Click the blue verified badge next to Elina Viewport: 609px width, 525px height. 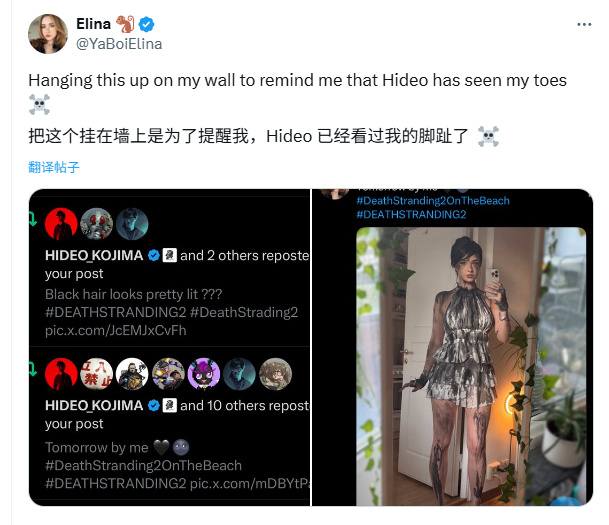(147, 24)
